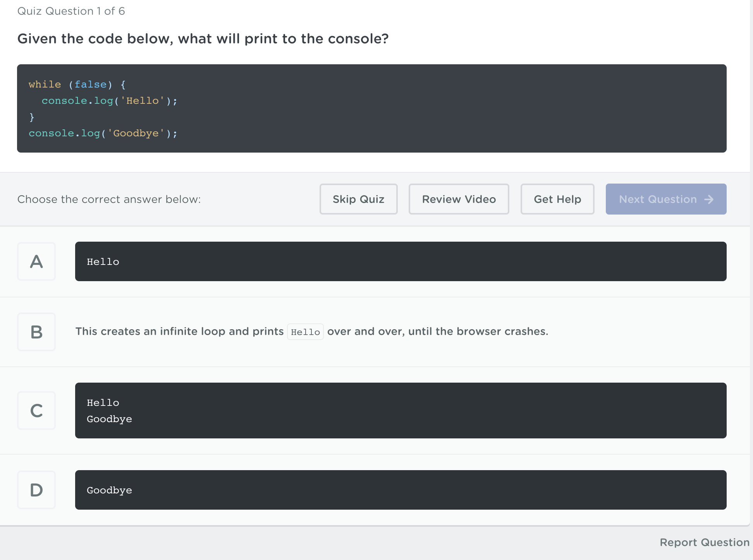The width and height of the screenshot is (753, 560).
Task: Click 'Choose the correct answer below' text
Action: [x=109, y=199]
